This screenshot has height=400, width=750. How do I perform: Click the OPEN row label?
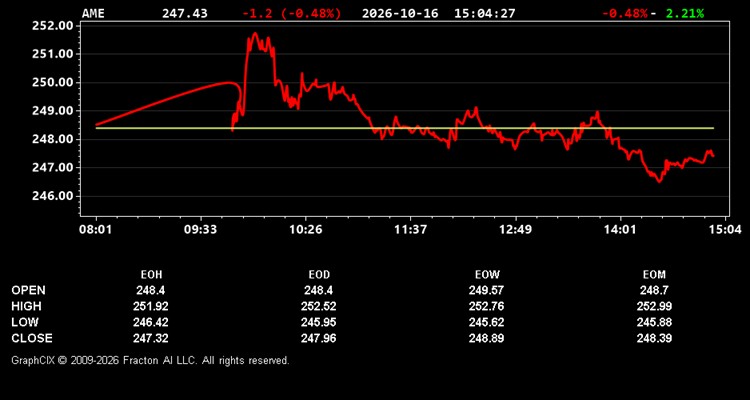tap(29, 290)
